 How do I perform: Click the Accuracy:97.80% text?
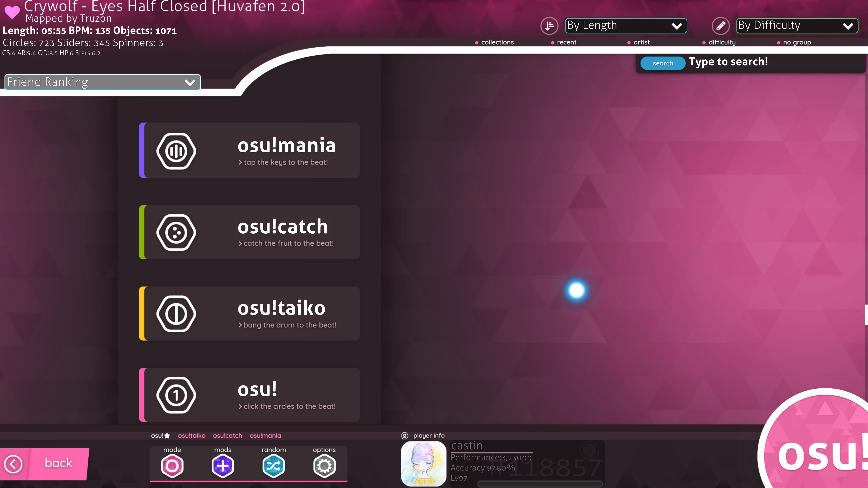click(x=483, y=468)
